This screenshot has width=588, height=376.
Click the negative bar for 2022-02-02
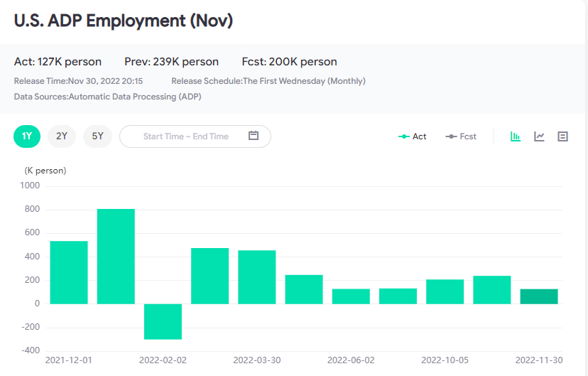(163, 321)
